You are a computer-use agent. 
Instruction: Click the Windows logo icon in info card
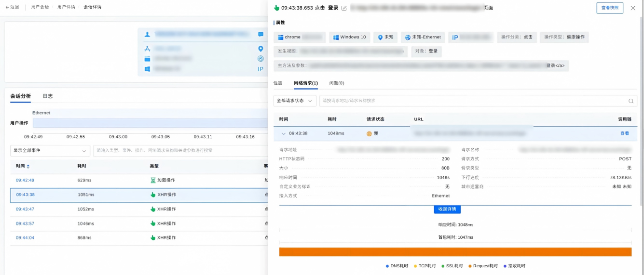click(x=148, y=69)
